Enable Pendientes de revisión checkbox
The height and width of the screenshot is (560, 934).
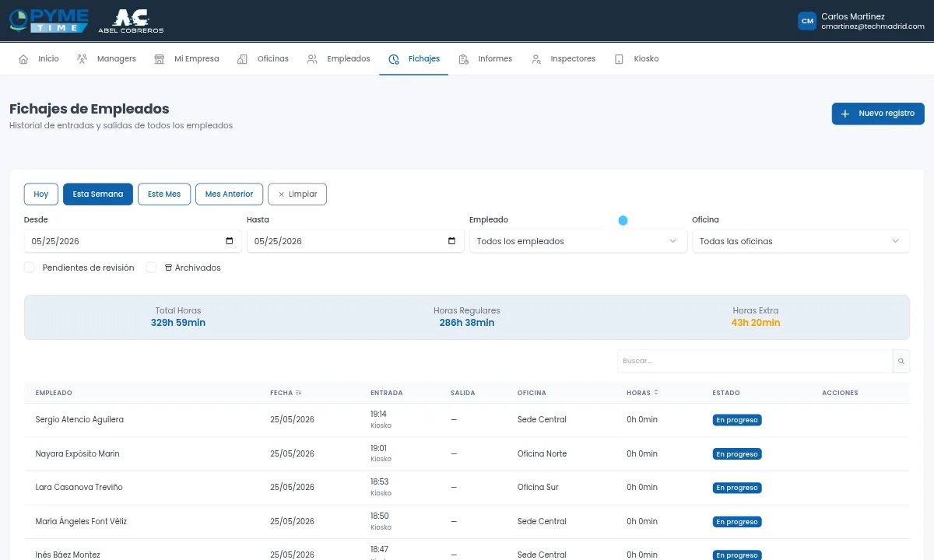pyautogui.click(x=30, y=268)
